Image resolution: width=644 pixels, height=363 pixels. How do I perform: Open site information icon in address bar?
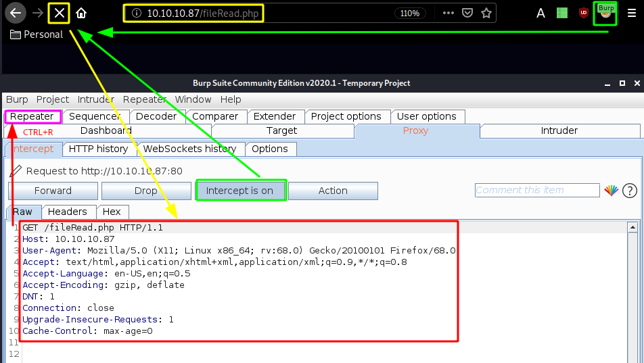tap(137, 13)
